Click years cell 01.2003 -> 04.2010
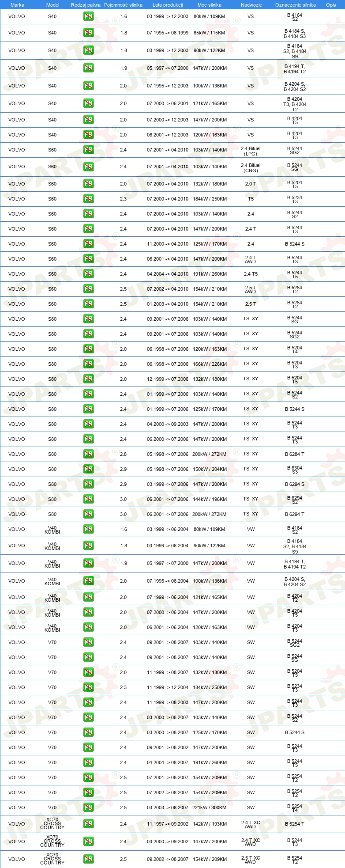 coord(168,304)
